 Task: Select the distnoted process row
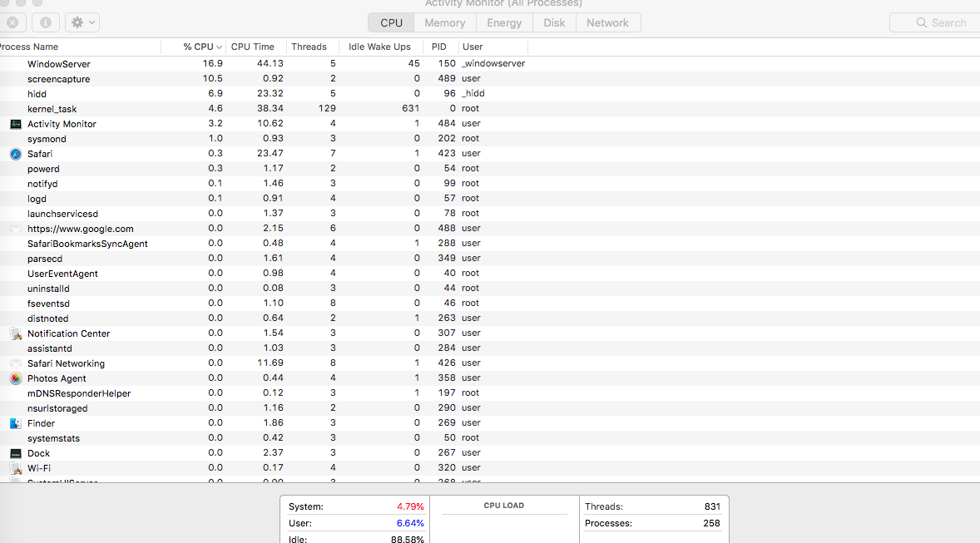tap(490, 318)
